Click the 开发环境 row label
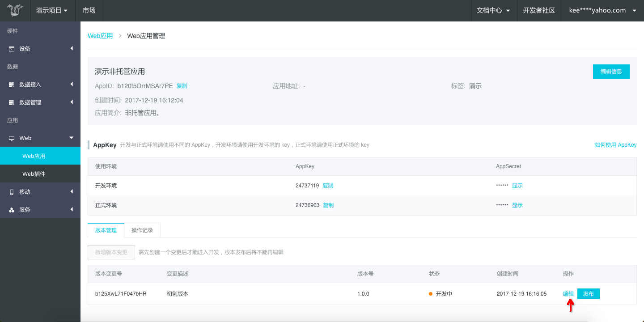 (x=106, y=186)
